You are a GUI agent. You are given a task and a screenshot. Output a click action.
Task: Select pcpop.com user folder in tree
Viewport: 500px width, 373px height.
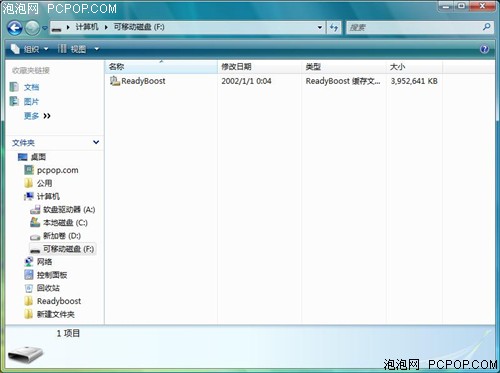tap(58, 170)
